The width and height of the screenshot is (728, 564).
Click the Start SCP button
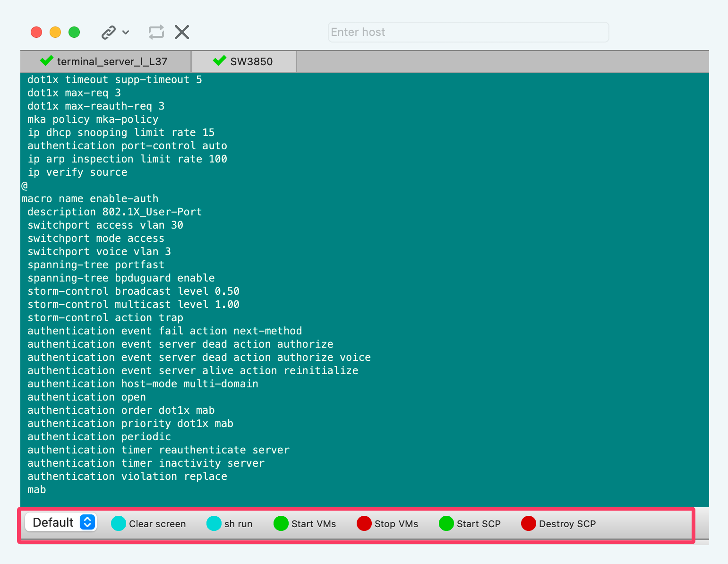point(470,524)
